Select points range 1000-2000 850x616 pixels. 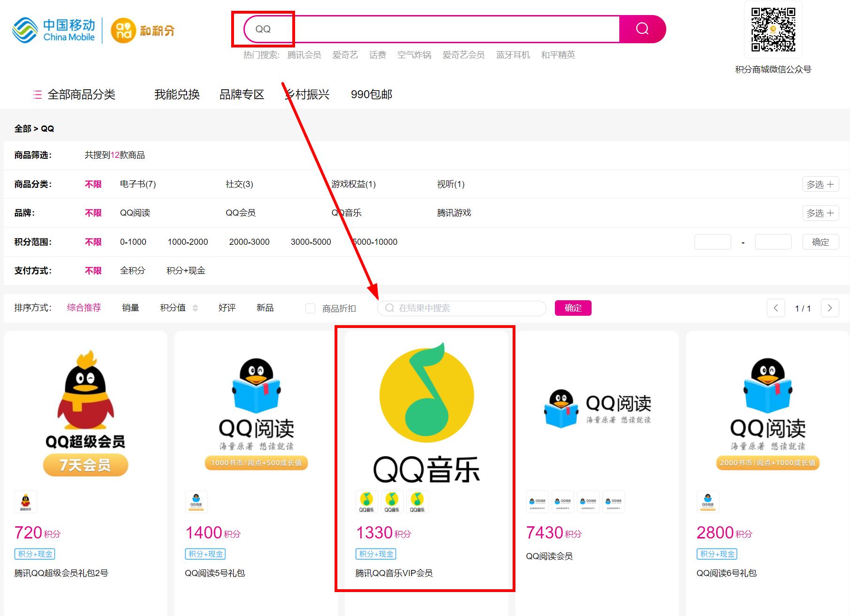pyautogui.click(x=188, y=242)
